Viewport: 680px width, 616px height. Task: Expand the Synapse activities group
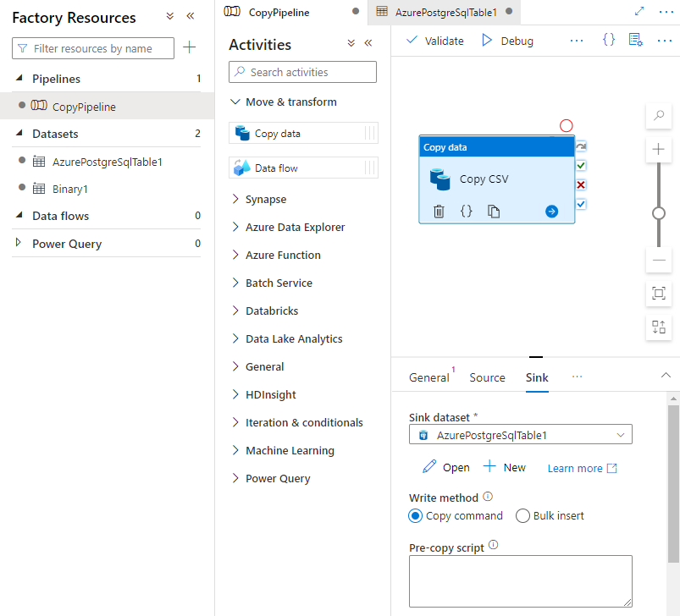tap(266, 200)
